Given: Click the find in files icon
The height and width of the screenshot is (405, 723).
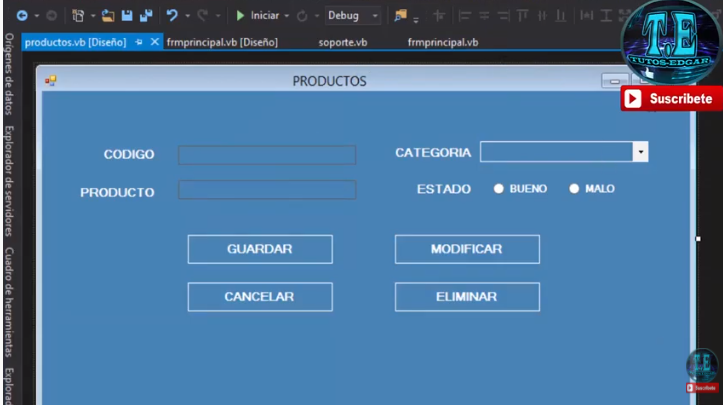Looking at the screenshot, I should point(400,16).
